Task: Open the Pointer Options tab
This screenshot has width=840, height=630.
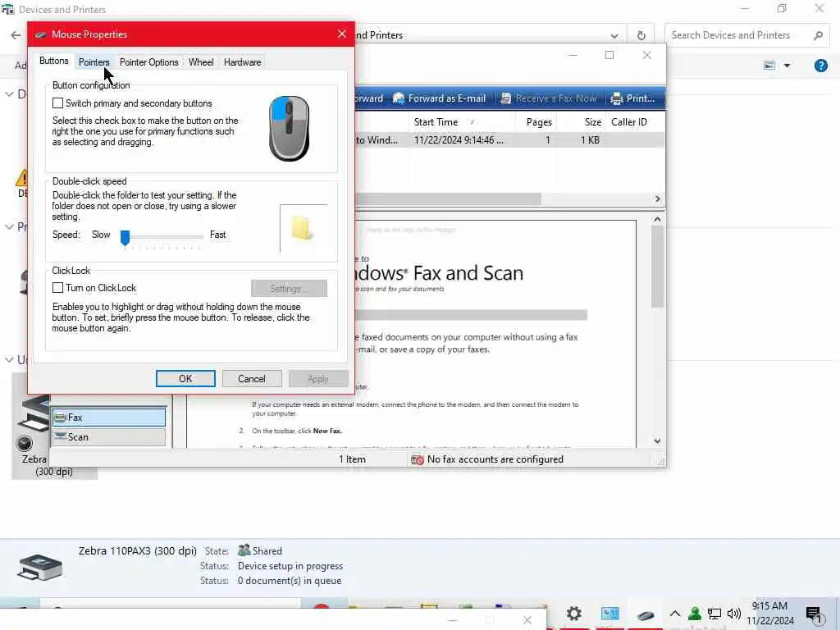Action: (149, 62)
